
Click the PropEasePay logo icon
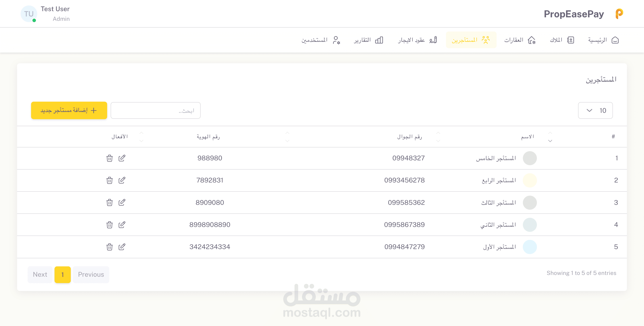click(619, 14)
